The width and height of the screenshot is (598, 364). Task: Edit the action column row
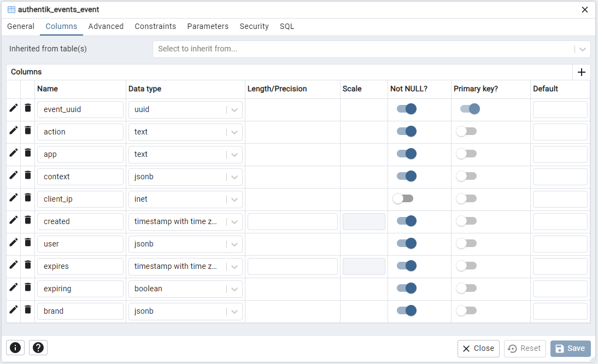pos(13,131)
